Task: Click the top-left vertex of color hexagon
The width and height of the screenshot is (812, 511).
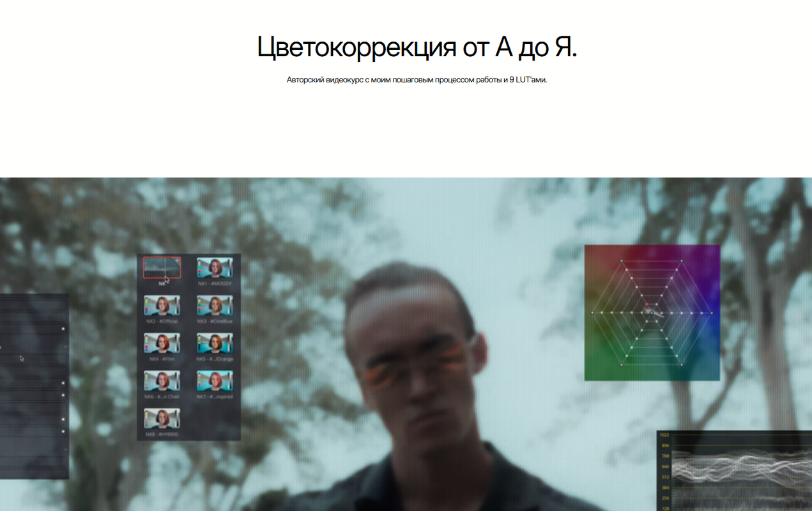Action: (x=622, y=261)
